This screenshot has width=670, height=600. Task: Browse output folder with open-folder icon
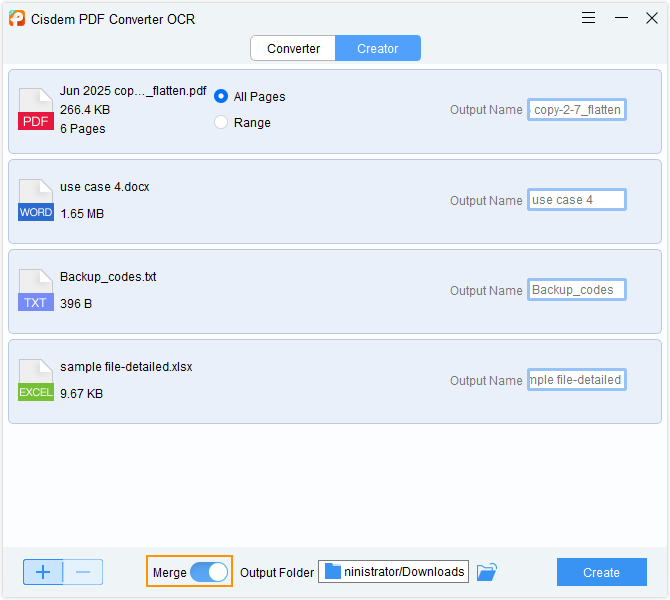click(x=487, y=572)
